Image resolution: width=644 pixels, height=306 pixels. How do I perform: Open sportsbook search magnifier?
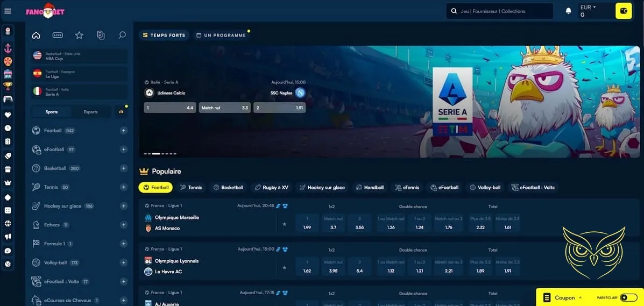(x=122, y=35)
